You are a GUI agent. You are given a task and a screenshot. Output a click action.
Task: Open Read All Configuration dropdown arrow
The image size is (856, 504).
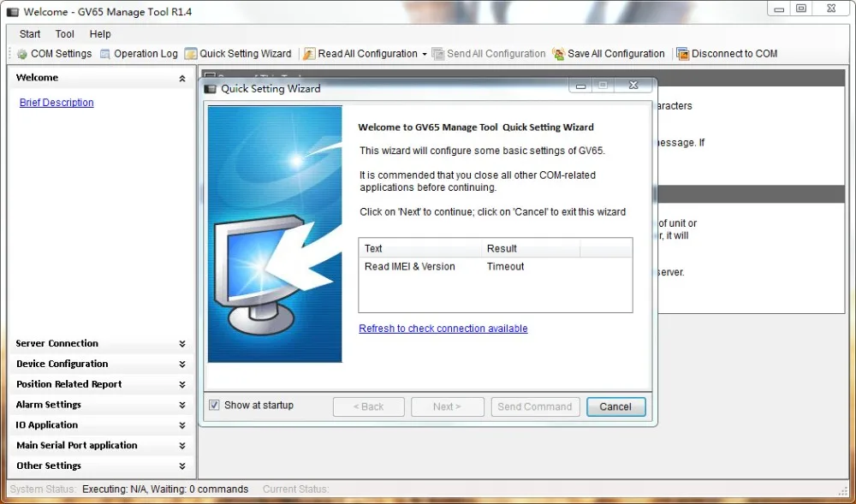(x=425, y=54)
